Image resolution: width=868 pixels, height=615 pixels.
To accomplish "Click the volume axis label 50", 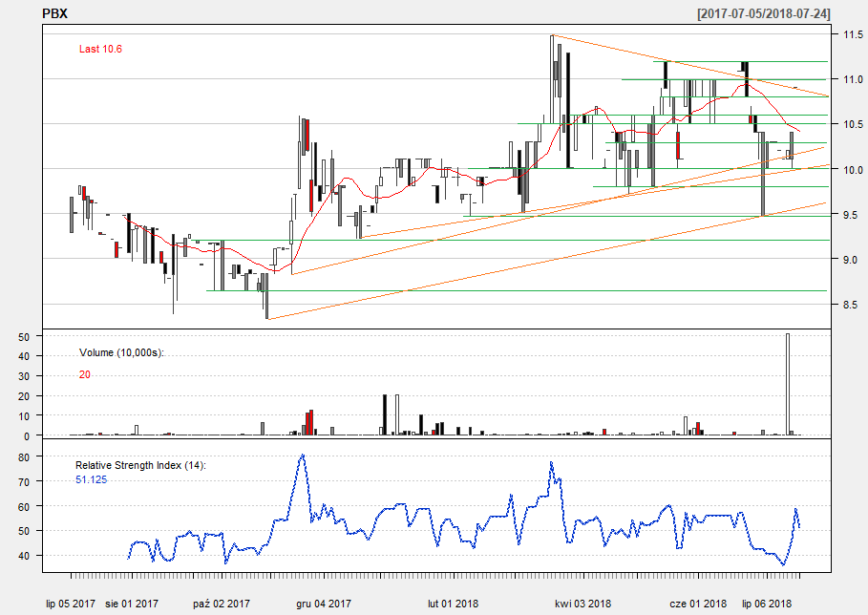I will click(24, 336).
